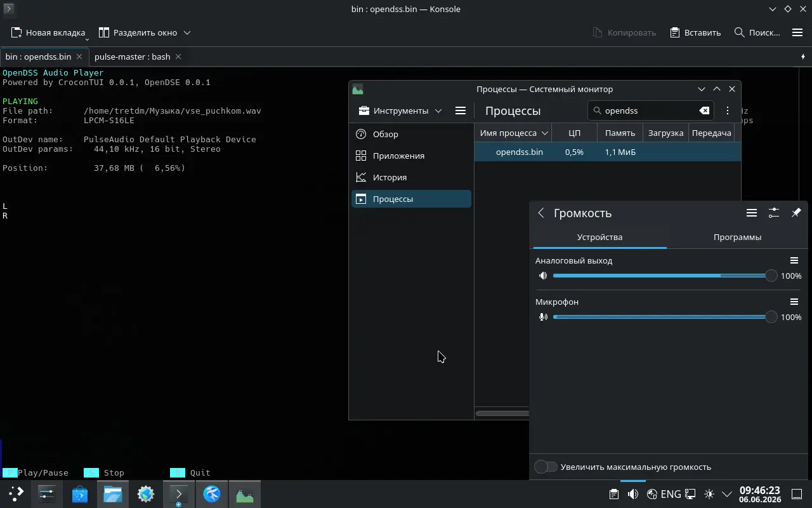Open the Konsole hamburger menu
The image size is (812, 508).
click(x=797, y=32)
